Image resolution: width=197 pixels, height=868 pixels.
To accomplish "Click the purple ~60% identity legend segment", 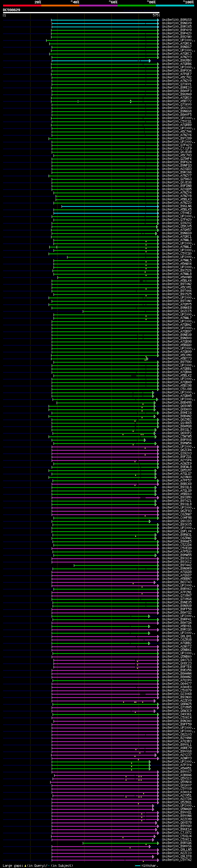I will [99, 6].
